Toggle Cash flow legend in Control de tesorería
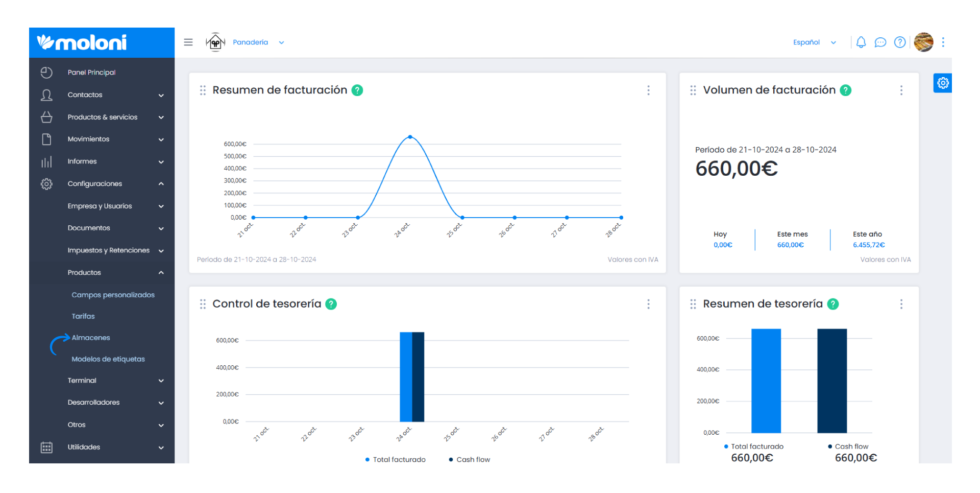 click(470, 460)
